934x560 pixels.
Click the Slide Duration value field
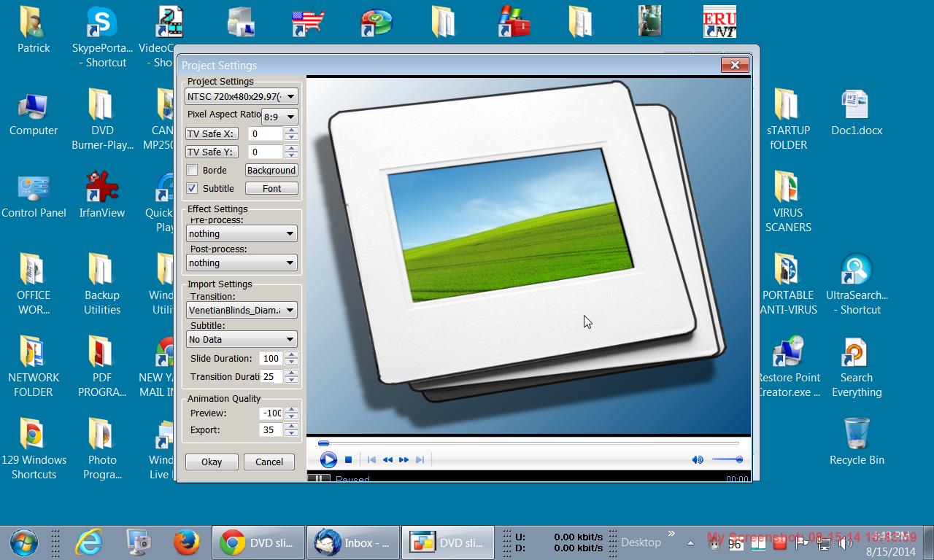click(x=271, y=358)
